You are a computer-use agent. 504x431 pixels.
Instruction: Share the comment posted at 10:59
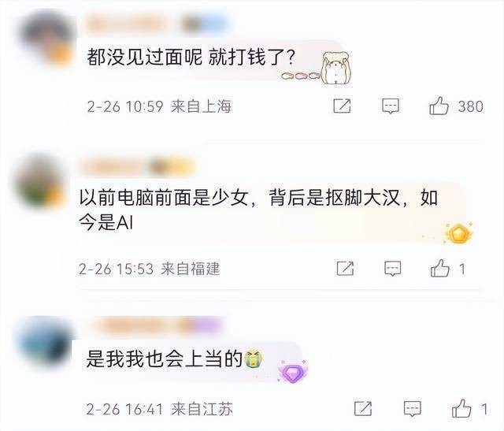342,106
